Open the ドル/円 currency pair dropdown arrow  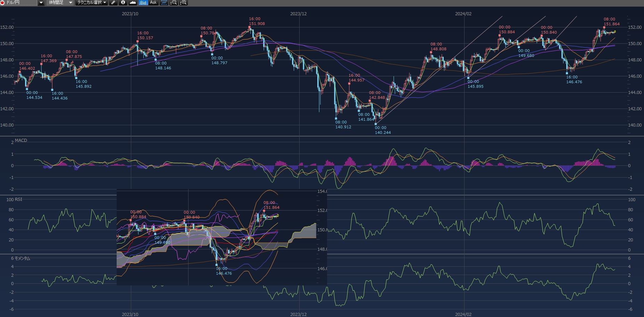click(41, 2)
